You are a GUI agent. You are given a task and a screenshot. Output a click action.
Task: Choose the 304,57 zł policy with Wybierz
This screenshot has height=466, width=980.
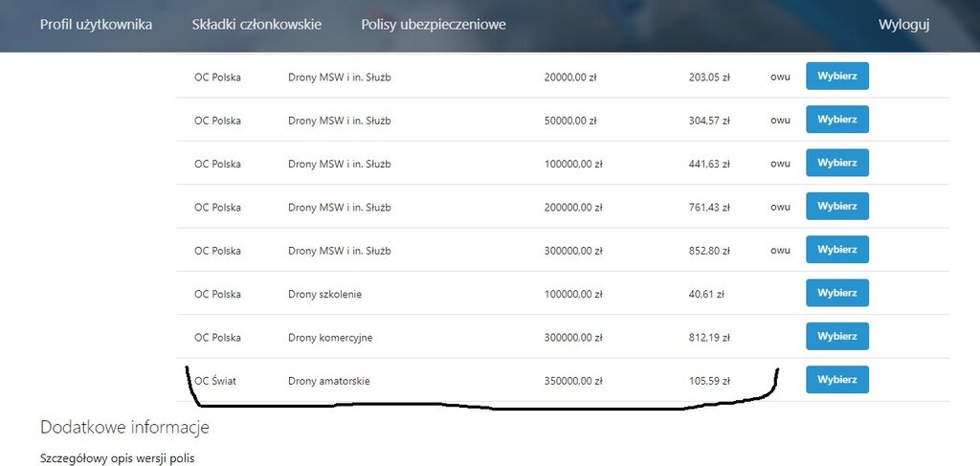836,120
